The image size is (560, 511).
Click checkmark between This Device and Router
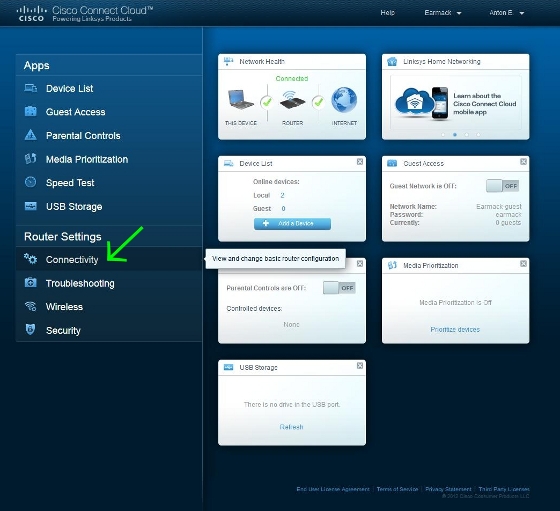pyautogui.click(x=267, y=103)
